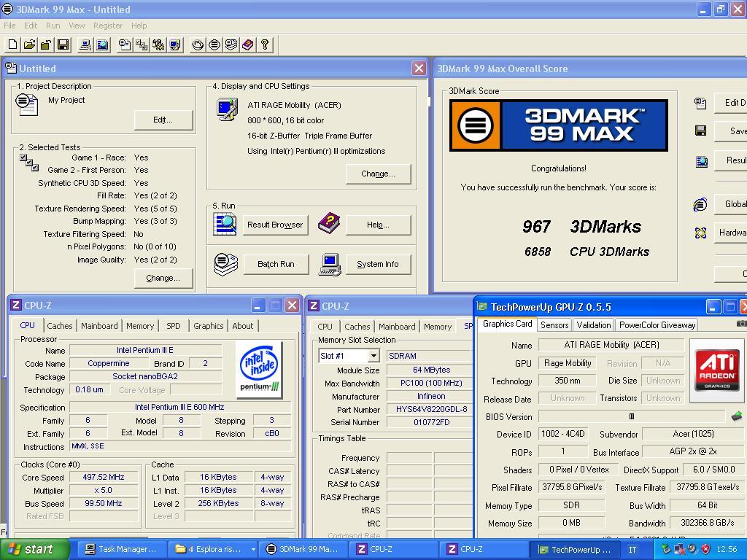Click the Help button in the Run section
The width and height of the screenshot is (747, 560).
[x=378, y=225]
